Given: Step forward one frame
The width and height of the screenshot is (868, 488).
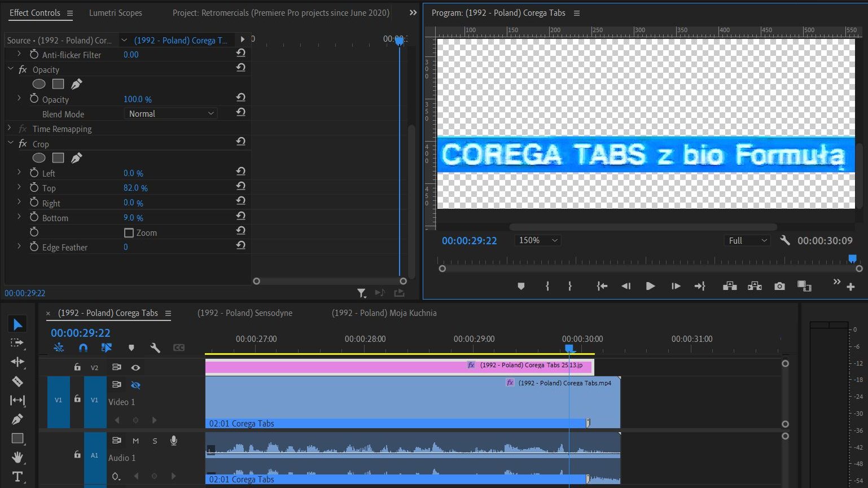Looking at the screenshot, I should click(676, 287).
